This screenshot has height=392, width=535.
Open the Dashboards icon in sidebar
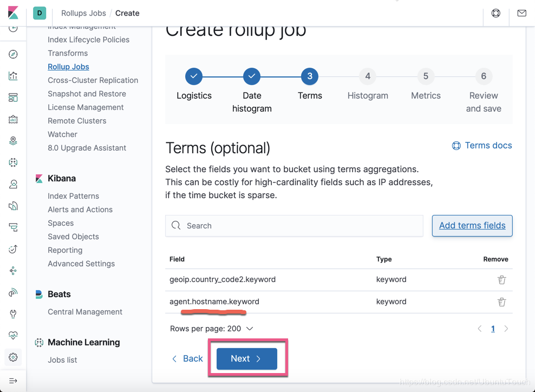click(13, 97)
